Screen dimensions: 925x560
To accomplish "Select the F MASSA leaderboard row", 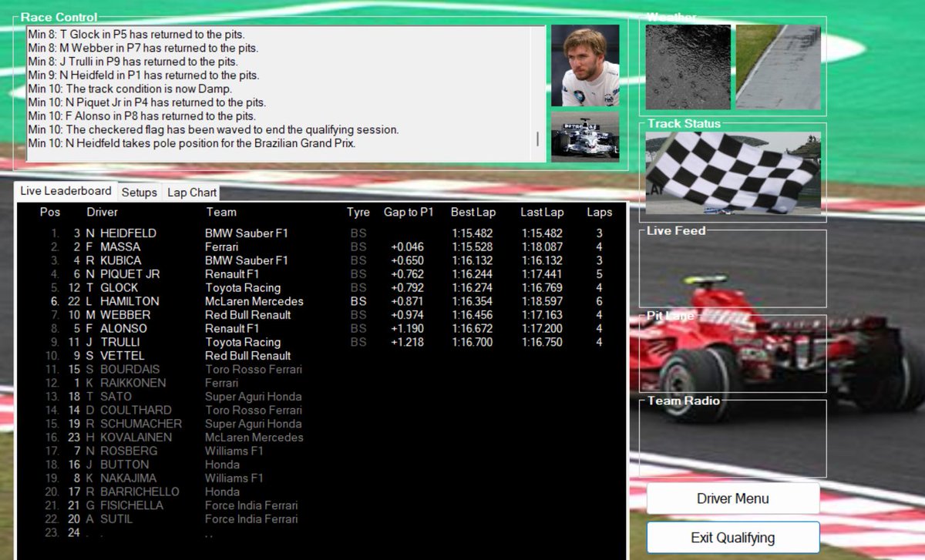I will coord(322,246).
